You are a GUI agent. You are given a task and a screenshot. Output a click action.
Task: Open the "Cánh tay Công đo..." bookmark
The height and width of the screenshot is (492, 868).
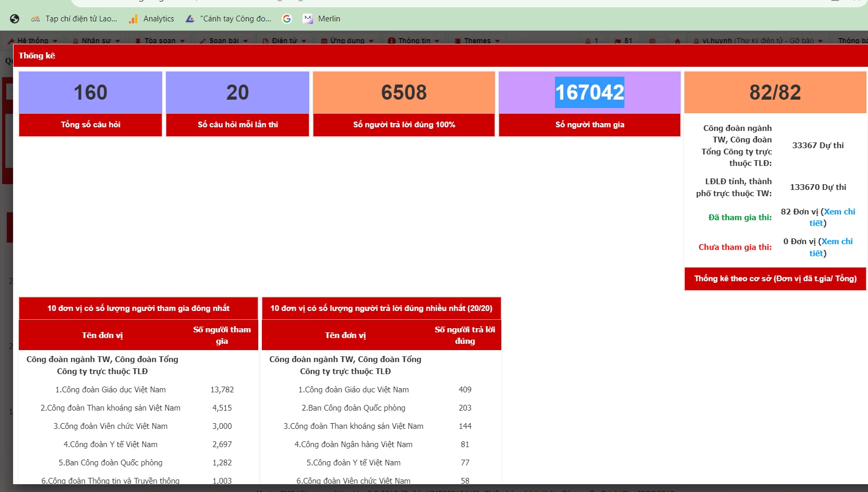(x=228, y=19)
